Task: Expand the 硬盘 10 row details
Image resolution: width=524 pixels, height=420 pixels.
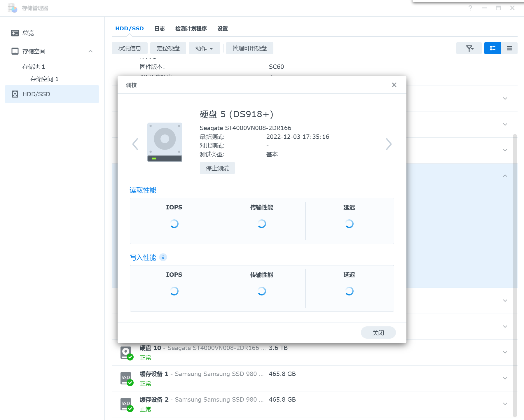Action: [x=505, y=352]
